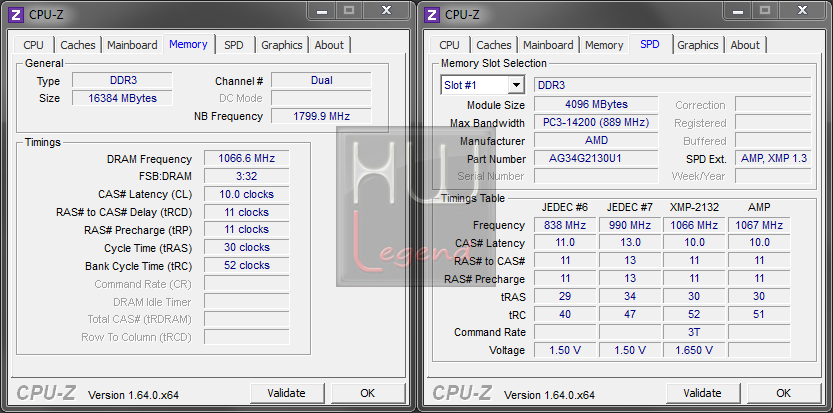Minimize the right CPU-Z window
The image size is (833, 413).
click(x=737, y=10)
